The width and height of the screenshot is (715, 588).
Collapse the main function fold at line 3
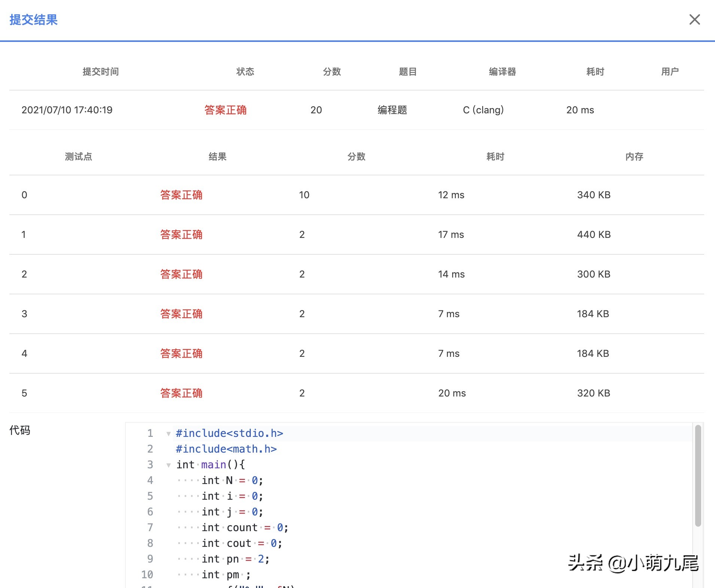[x=168, y=465]
